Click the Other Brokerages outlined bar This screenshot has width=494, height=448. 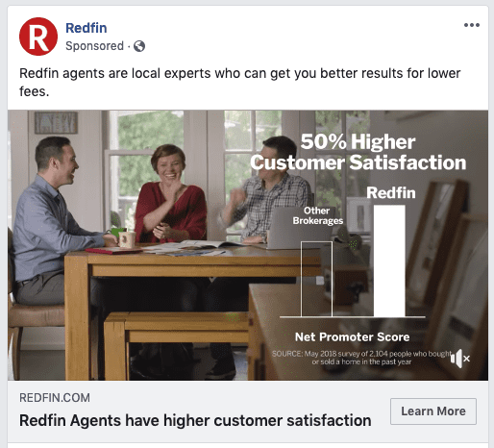316,279
